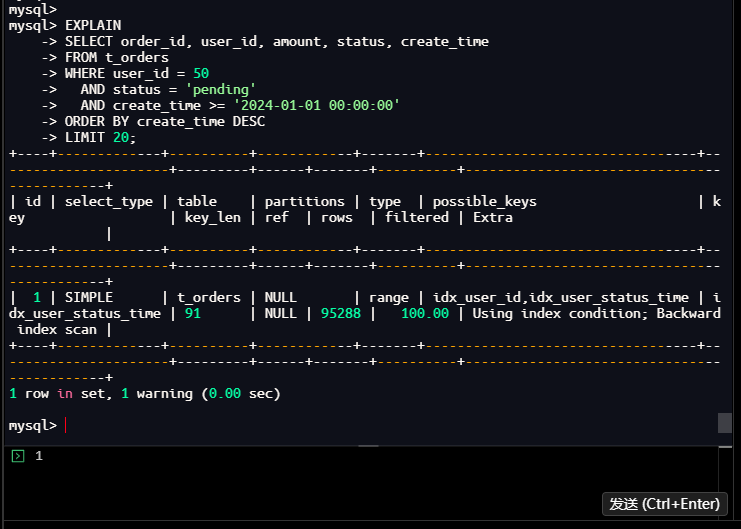Image resolution: width=741 pixels, height=529 pixels.
Task: Click the rows column header
Action: click(336, 217)
